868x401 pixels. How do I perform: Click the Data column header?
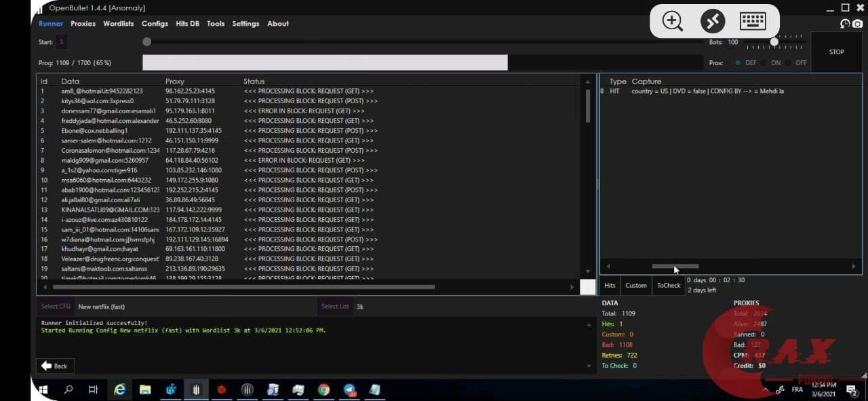click(x=70, y=81)
